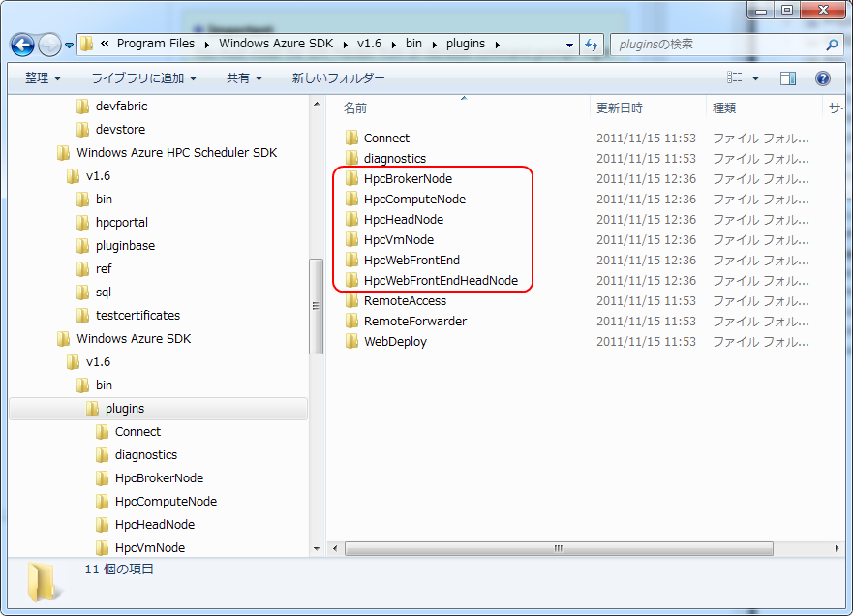Select hpcportal folder in tree

[121, 222]
